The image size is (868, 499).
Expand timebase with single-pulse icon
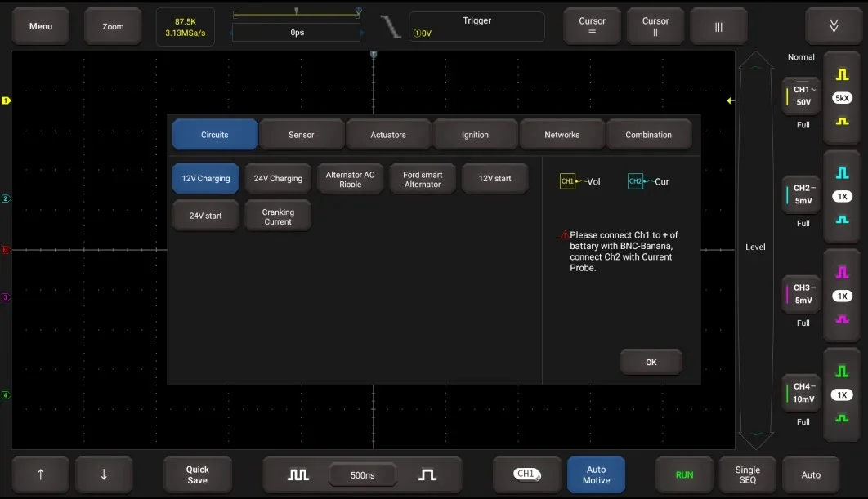point(427,474)
